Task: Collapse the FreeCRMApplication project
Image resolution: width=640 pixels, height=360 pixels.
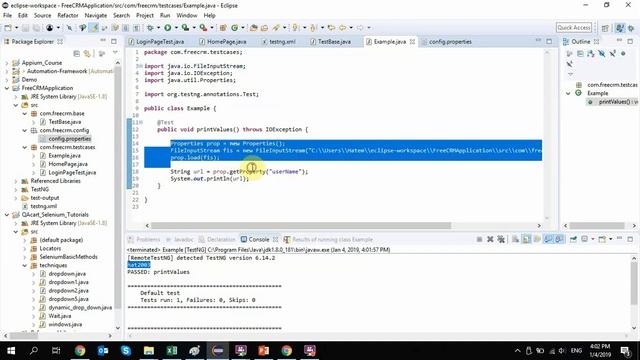Action: (x=7, y=88)
